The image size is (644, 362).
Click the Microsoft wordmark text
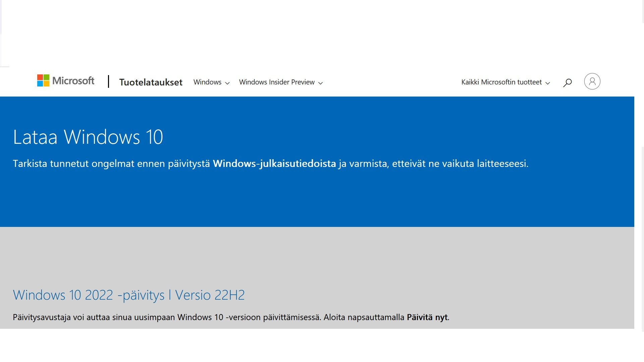point(73,81)
